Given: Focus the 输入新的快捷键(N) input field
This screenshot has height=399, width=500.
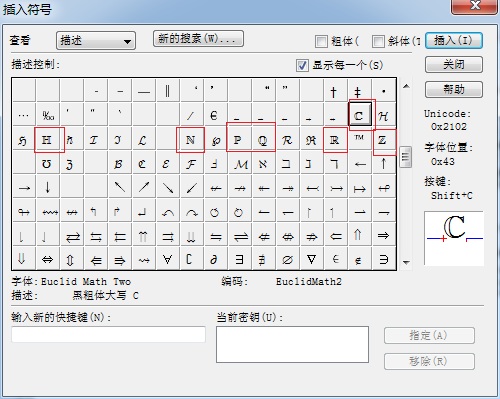Looking at the screenshot, I should 108,334.
